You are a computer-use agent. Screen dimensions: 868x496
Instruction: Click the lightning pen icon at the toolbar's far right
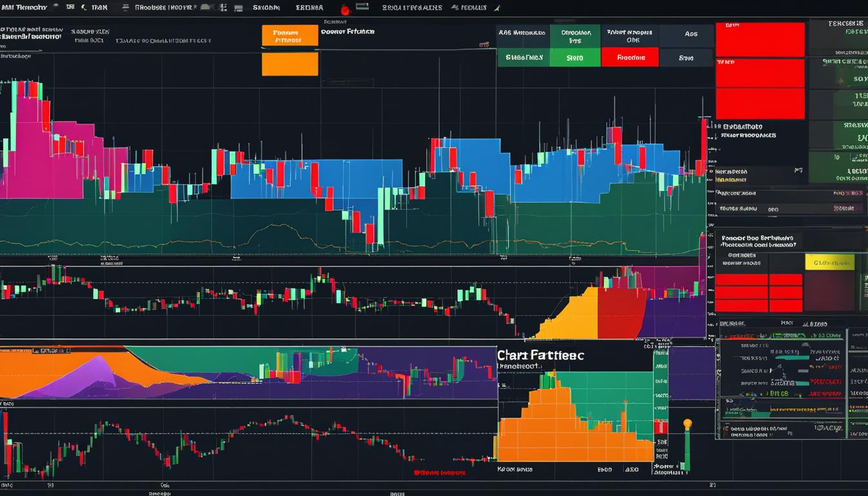(496, 8)
